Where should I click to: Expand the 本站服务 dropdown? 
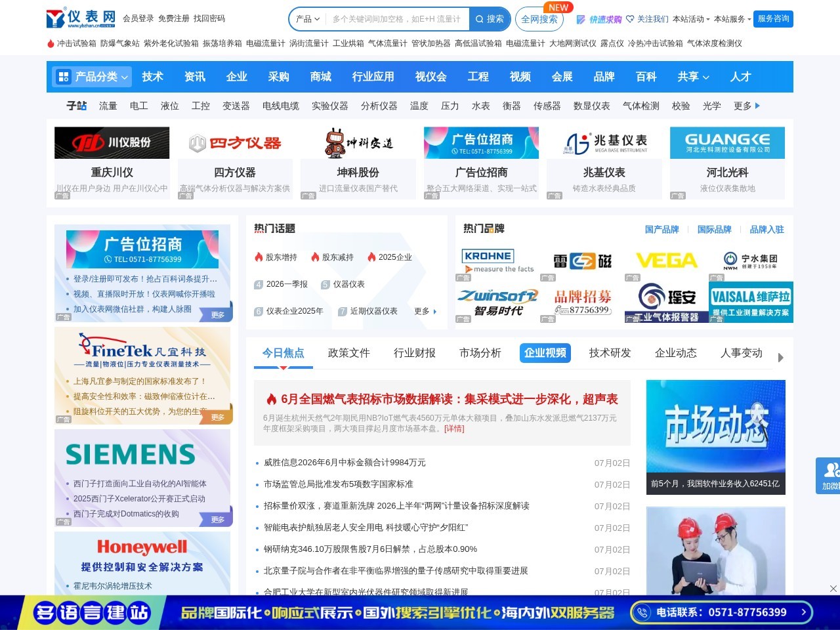(x=732, y=19)
